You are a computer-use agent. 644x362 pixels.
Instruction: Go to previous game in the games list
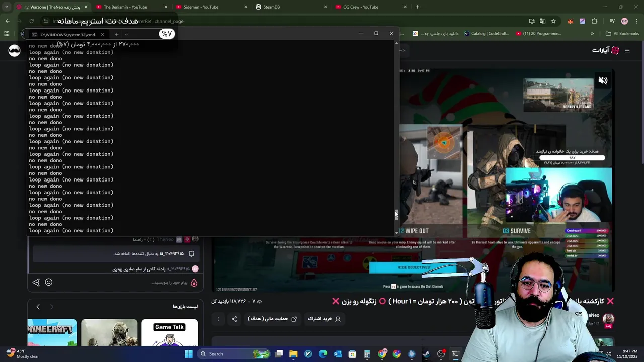pos(38,307)
